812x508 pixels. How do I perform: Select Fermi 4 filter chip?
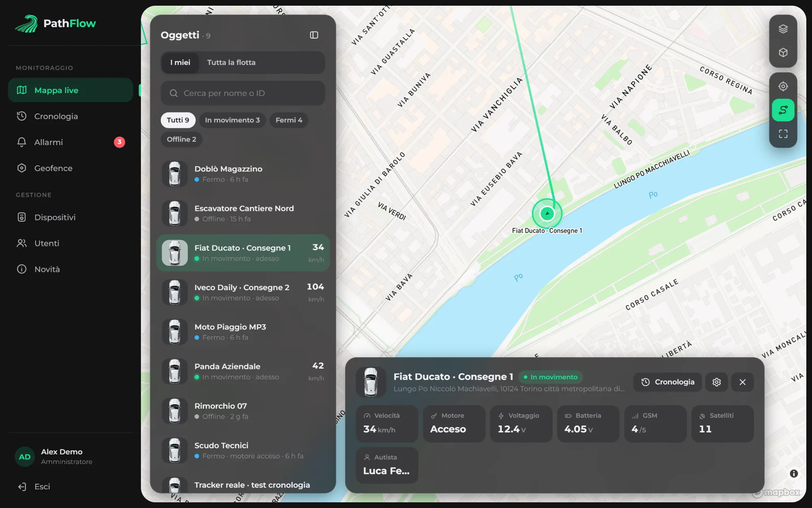pos(289,120)
